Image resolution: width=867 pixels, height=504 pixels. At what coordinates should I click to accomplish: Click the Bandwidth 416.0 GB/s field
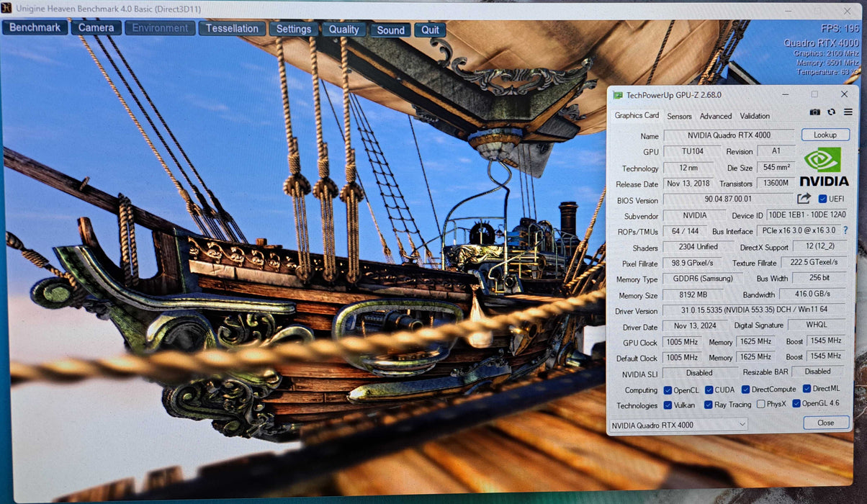[814, 294]
